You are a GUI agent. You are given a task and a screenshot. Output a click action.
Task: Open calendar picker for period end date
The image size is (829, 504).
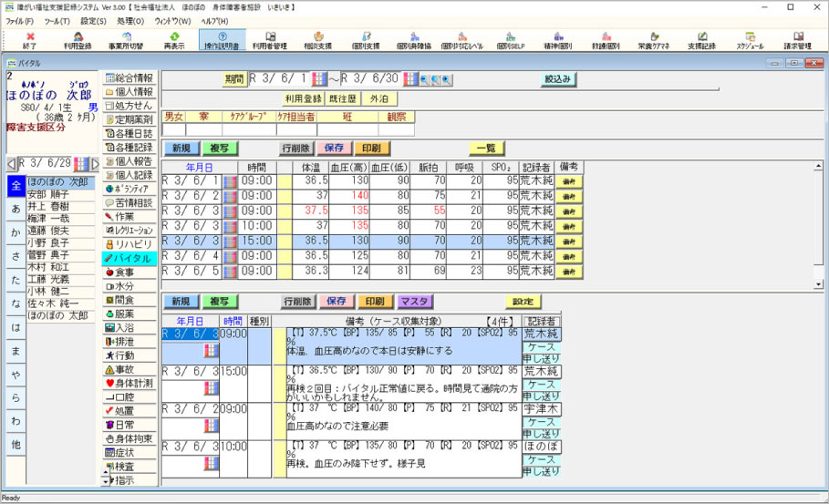(409, 79)
